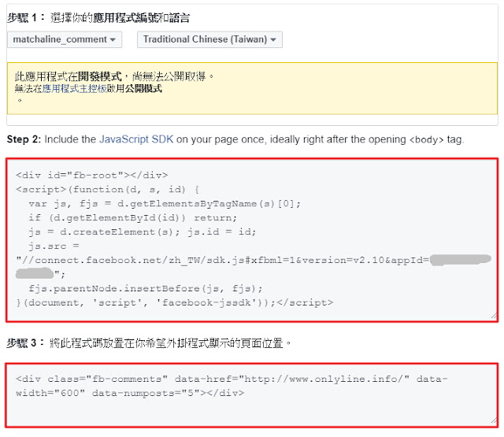
Task: Open the 應用程式主控板 link in the warning
Action: (x=74, y=89)
